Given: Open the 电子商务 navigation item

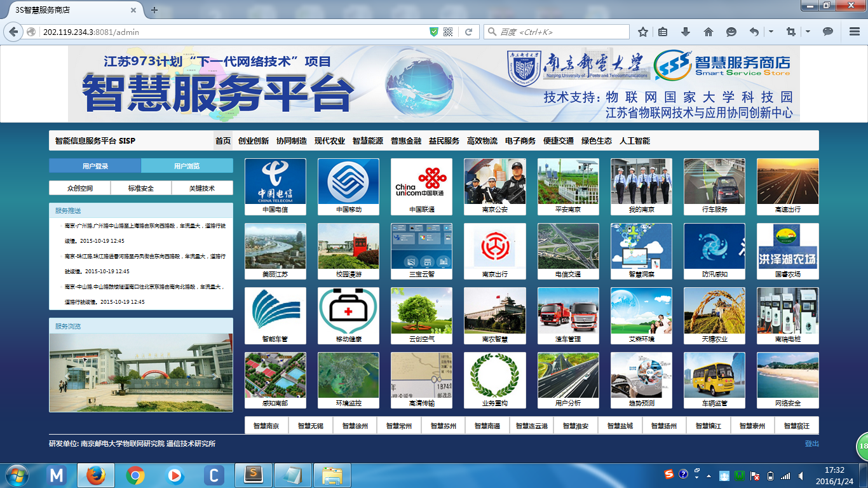Looking at the screenshot, I should click(520, 140).
